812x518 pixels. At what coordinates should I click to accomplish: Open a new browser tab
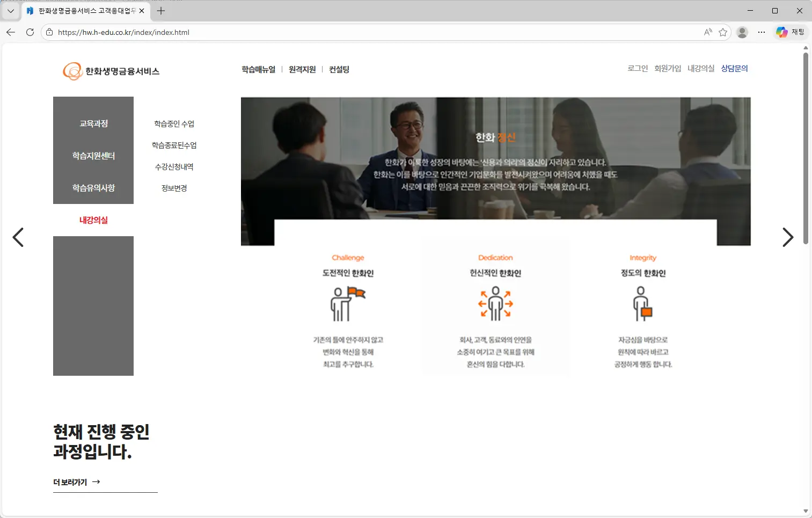point(160,11)
